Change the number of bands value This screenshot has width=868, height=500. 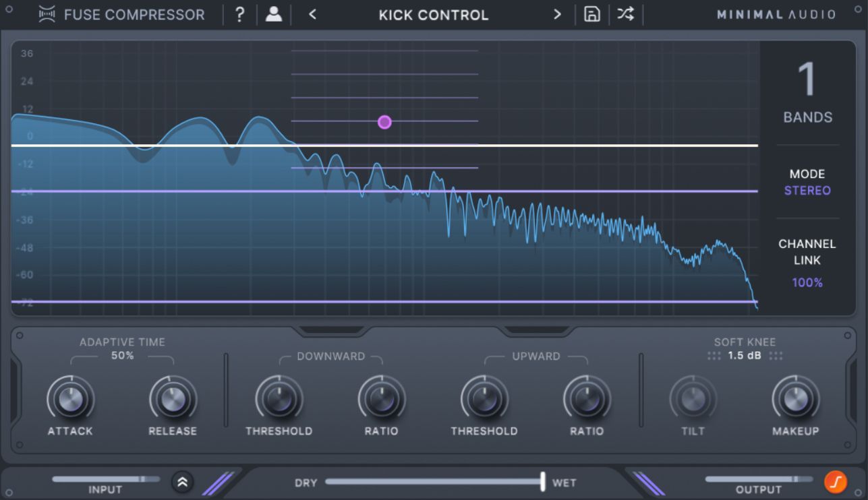[x=807, y=80]
